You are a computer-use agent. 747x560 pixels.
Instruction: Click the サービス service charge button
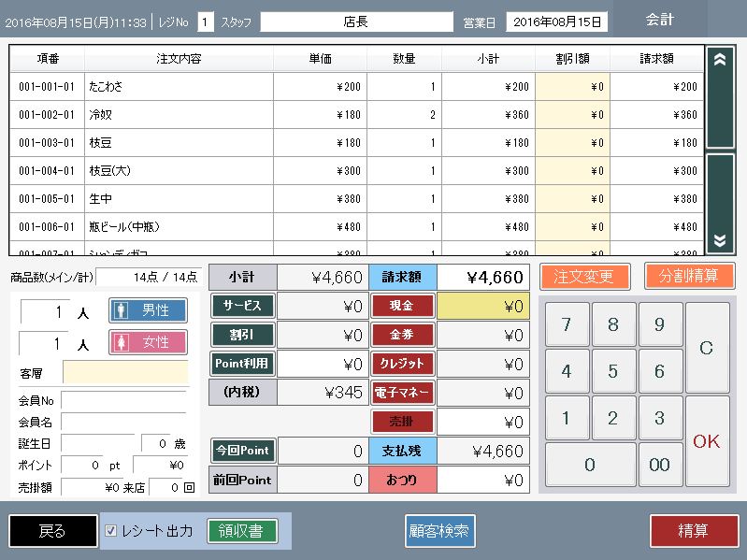click(242, 306)
